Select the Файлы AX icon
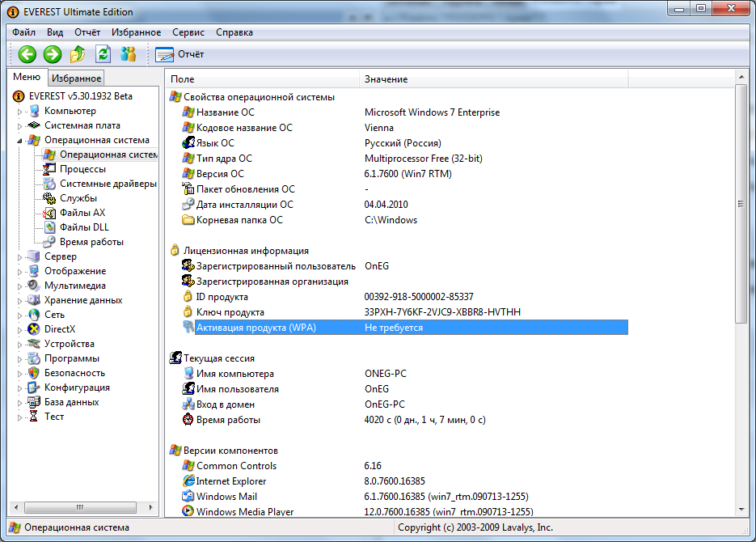Screen dimensions: 756x542 coord(49,213)
